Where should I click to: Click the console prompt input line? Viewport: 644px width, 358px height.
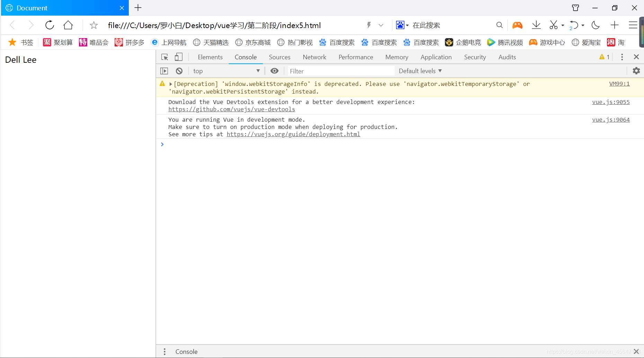point(400,144)
